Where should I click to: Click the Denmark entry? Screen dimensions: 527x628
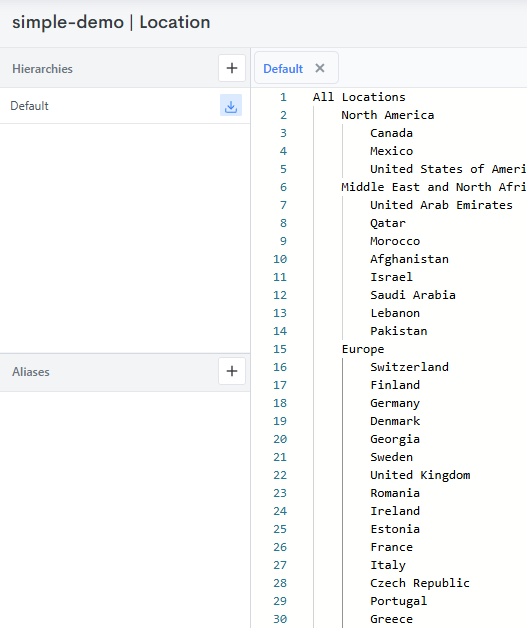pos(395,421)
